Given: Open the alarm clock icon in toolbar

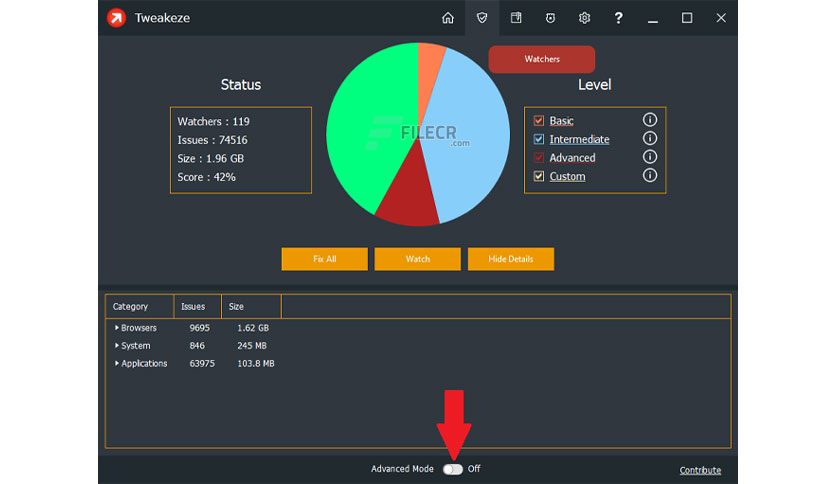Looking at the screenshot, I should (x=550, y=18).
